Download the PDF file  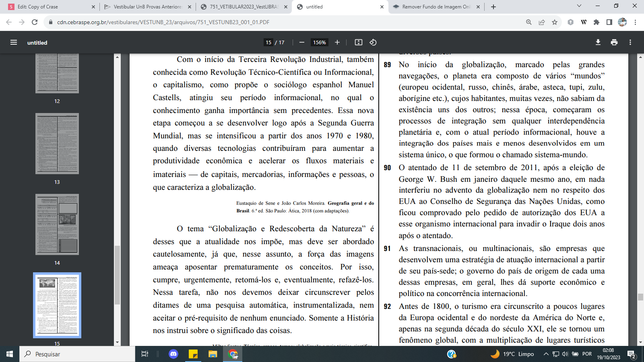[x=598, y=42]
